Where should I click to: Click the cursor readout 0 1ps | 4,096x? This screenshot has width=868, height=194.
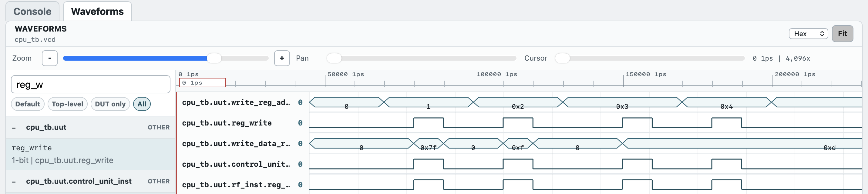[x=781, y=59]
